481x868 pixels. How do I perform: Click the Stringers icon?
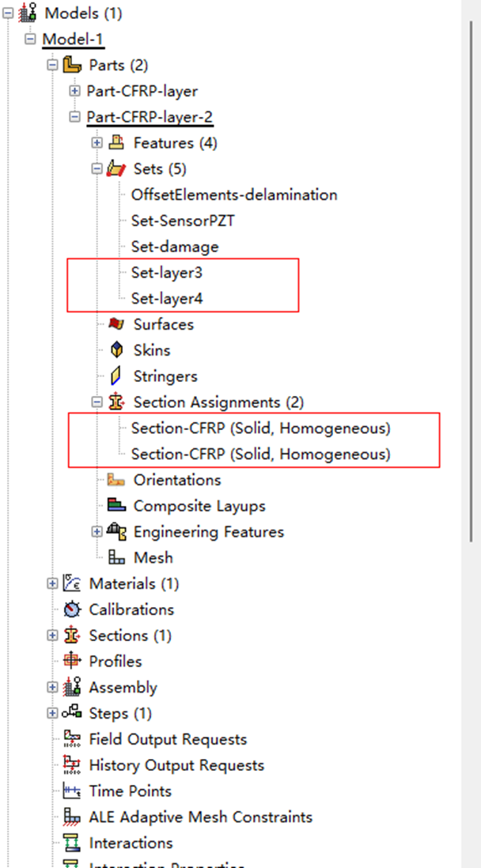pos(116,376)
